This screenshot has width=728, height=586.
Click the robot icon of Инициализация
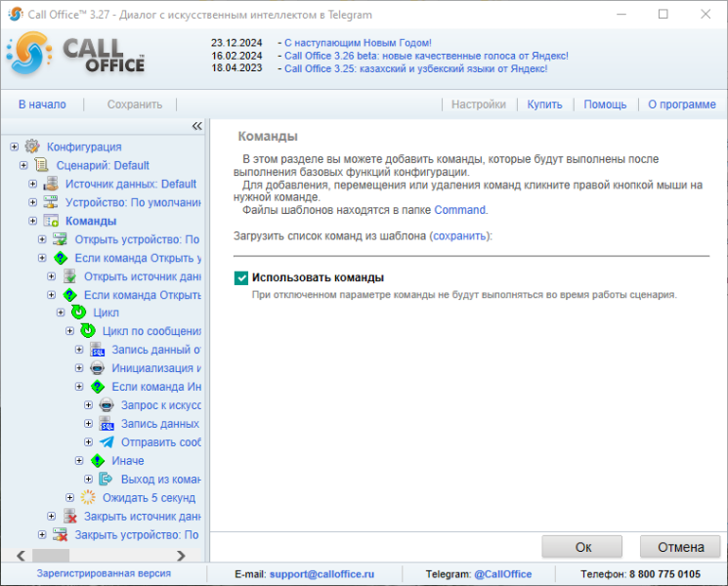(x=97, y=367)
